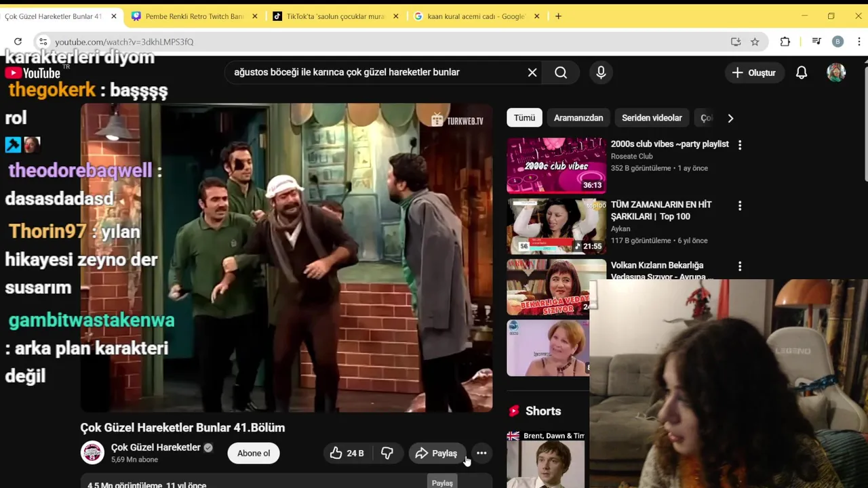Open the media control icon in the Chrome toolbar
This screenshot has width=868, height=488.
click(816, 41)
